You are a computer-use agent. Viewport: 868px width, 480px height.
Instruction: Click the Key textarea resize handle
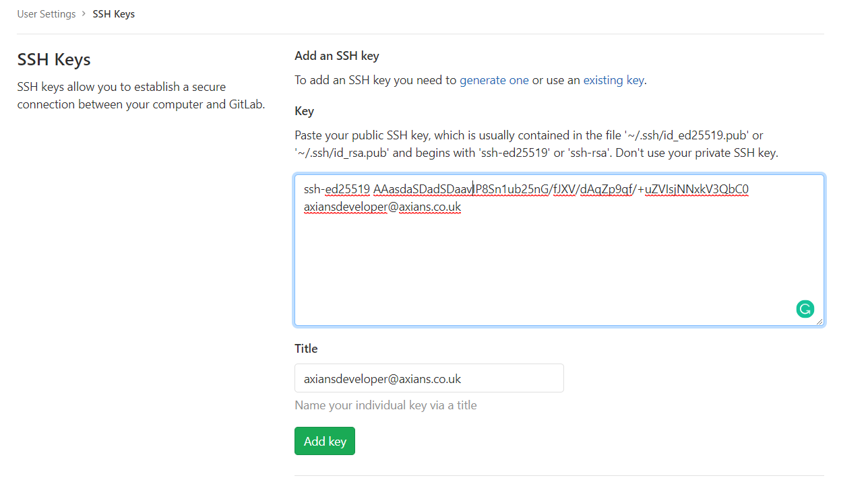819,322
